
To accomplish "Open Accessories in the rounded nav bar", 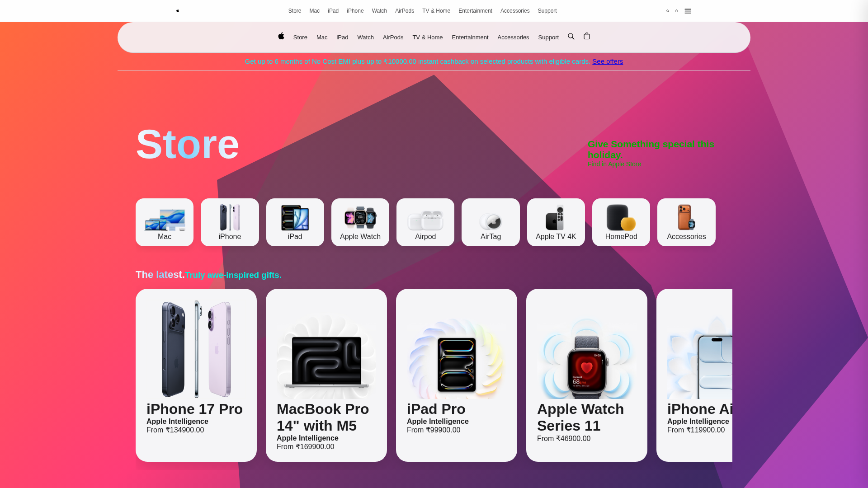I will coord(513,38).
